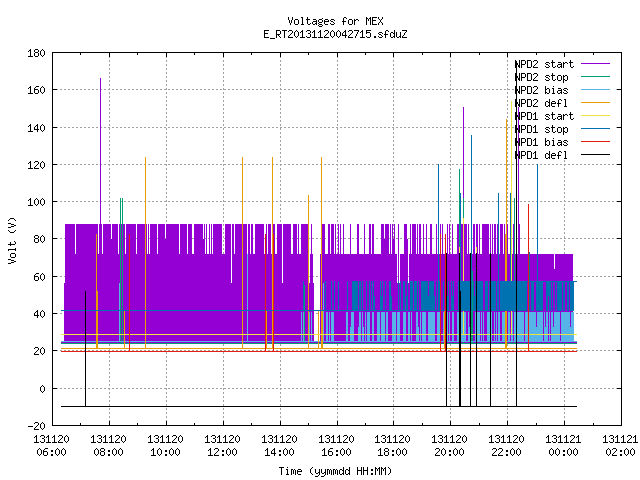
Task: Click the tall purple spike near 166 V
Action: pos(100,151)
